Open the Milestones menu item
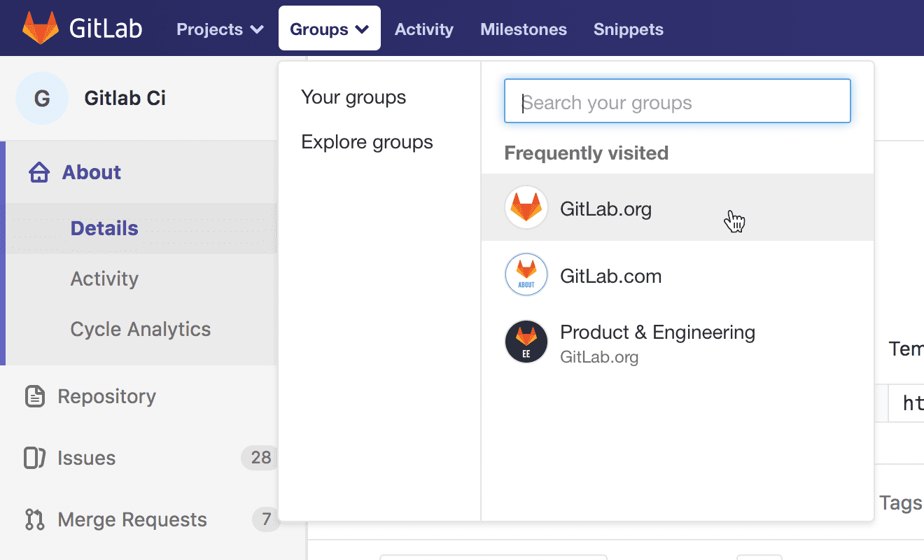Image resolution: width=924 pixels, height=560 pixels. coord(523,29)
